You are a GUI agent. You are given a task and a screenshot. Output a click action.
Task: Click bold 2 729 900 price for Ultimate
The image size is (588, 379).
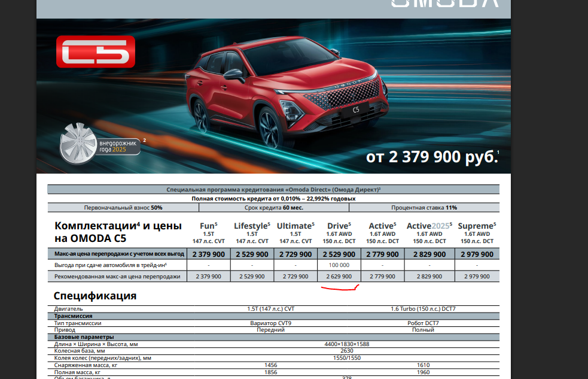tap(295, 254)
